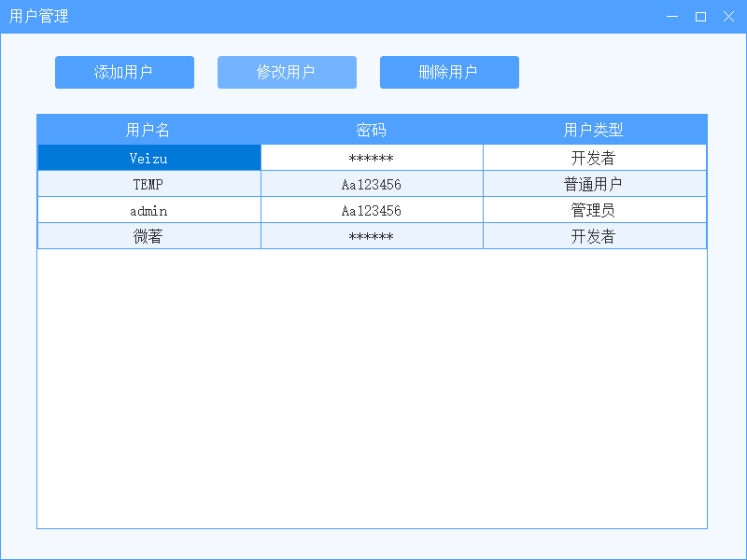The image size is (747, 560).
Task: Select the password cell in Veizu row
Action: click(x=372, y=158)
